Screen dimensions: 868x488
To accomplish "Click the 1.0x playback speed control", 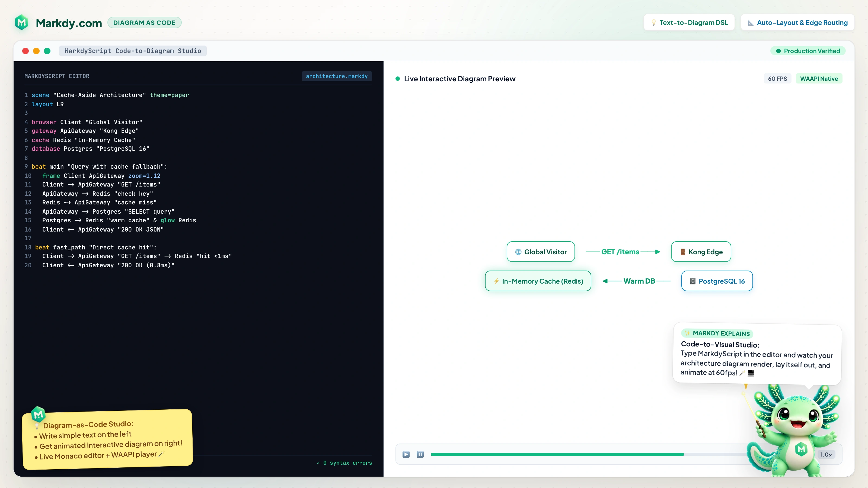I will click(x=826, y=454).
